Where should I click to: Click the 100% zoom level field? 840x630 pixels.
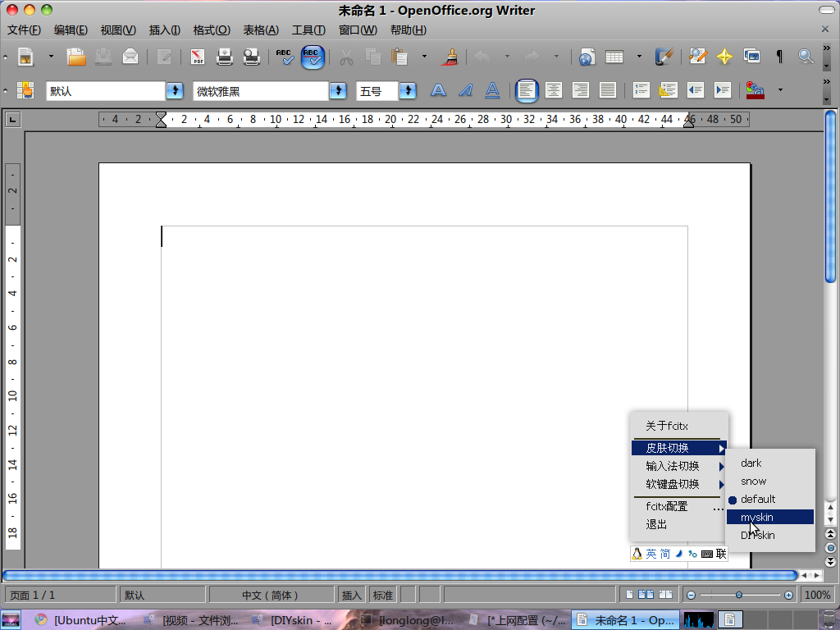point(818,596)
